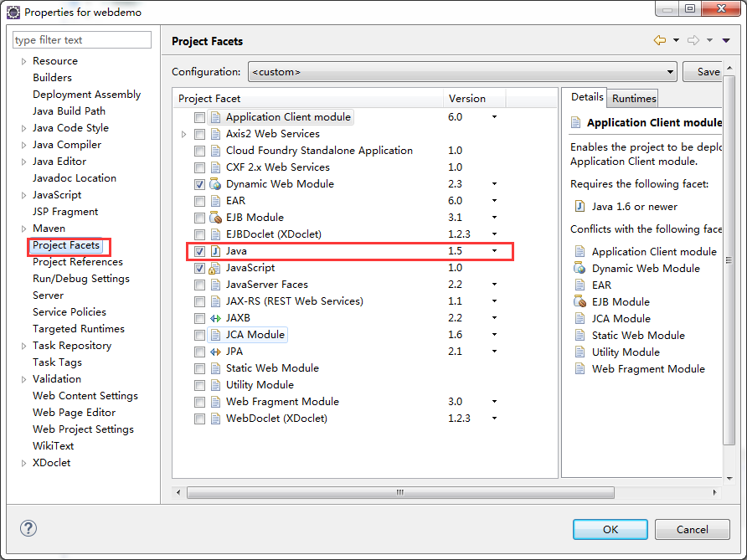Image resolution: width=747 pixels, height=560 pixels.
Task: Click the horizontal scrollbar thumb
Action: 400,492
